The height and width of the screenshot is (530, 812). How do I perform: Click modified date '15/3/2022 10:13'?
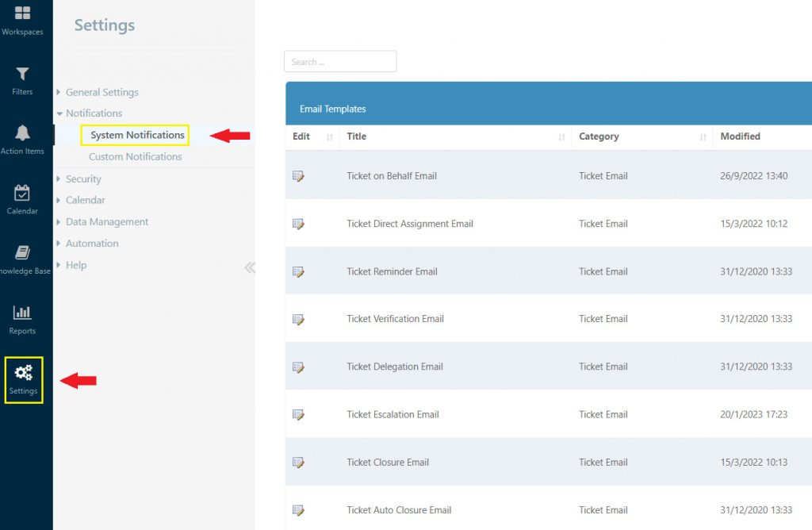[x=753, y=462]
